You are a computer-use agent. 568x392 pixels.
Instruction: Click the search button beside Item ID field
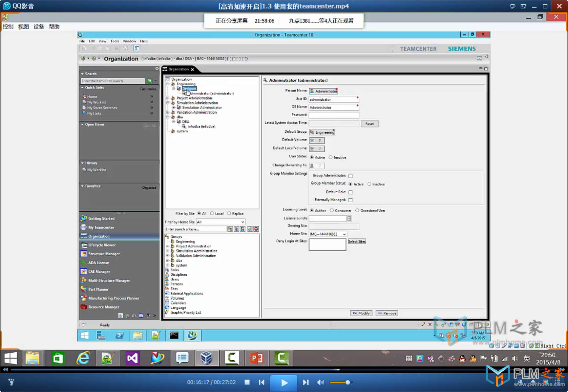click(150, 81)
